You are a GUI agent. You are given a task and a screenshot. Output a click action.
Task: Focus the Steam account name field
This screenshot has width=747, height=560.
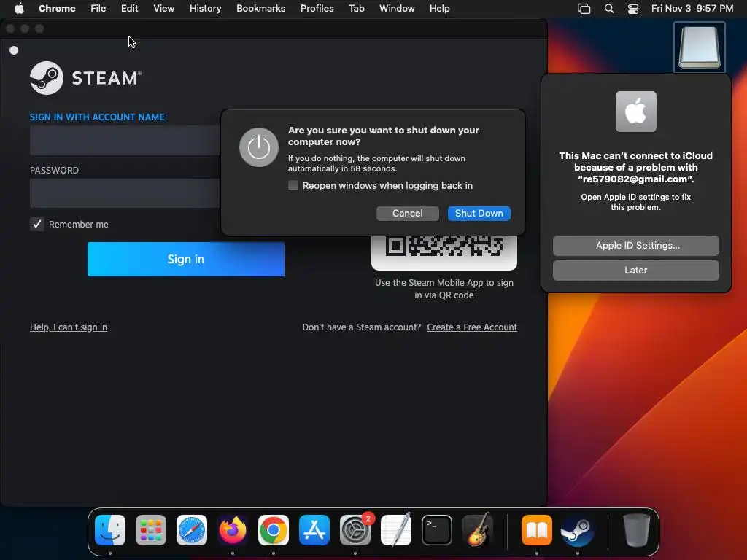(x=125, y=140)
